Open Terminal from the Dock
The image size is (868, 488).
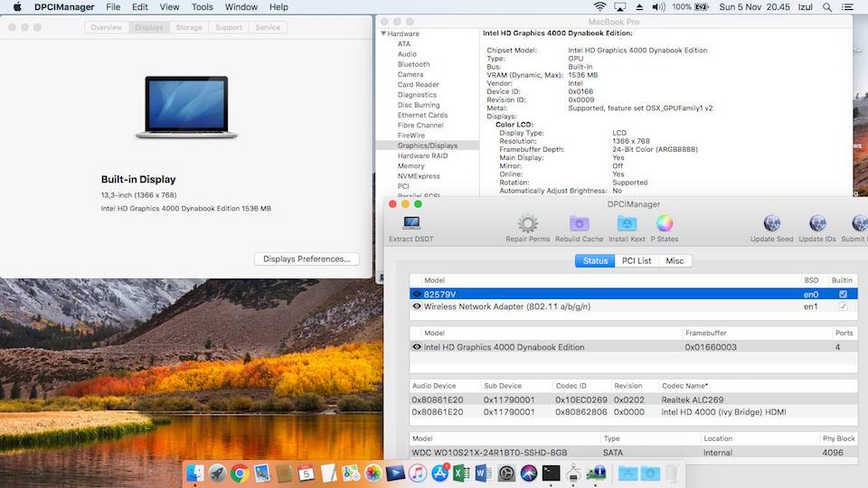tap(551, 473)
